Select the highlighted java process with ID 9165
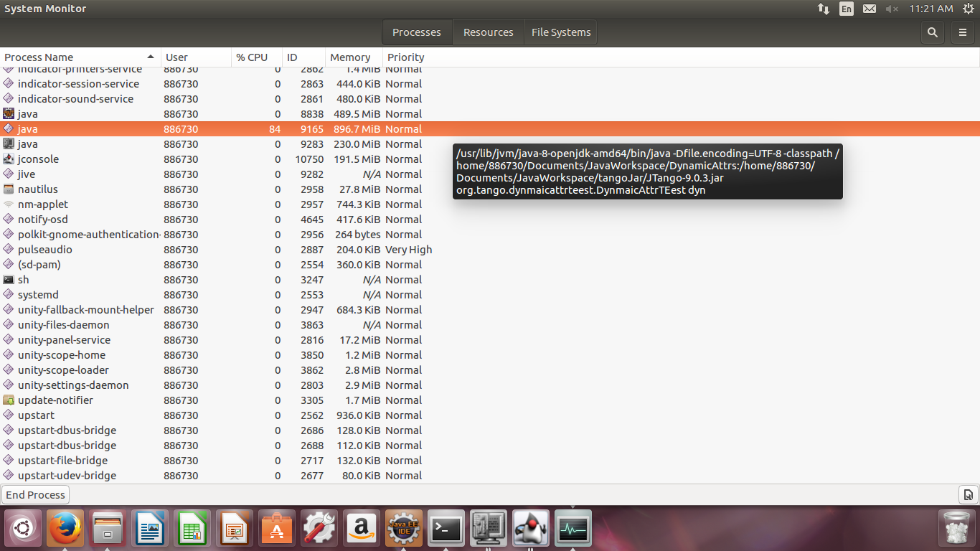 (x=490, y=129)
